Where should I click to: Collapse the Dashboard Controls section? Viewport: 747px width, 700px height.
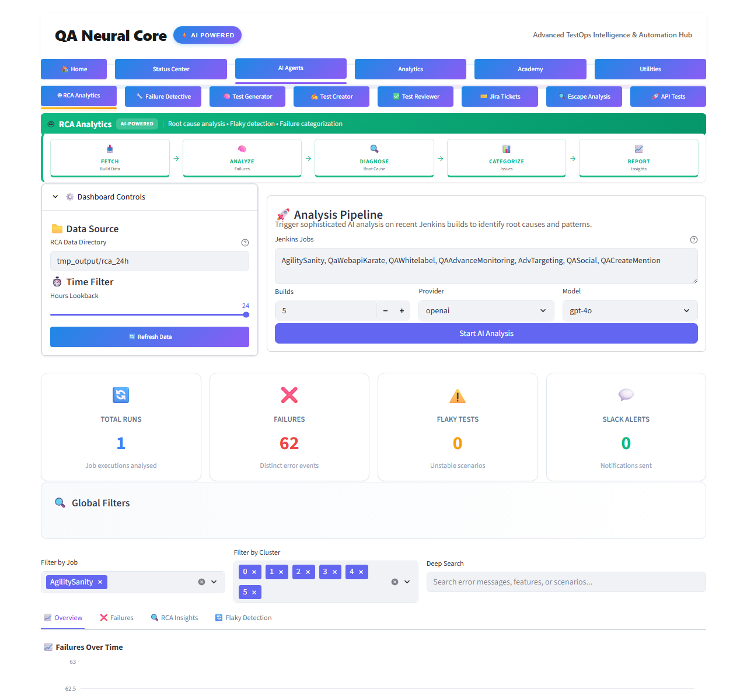[x=55, y=197]
